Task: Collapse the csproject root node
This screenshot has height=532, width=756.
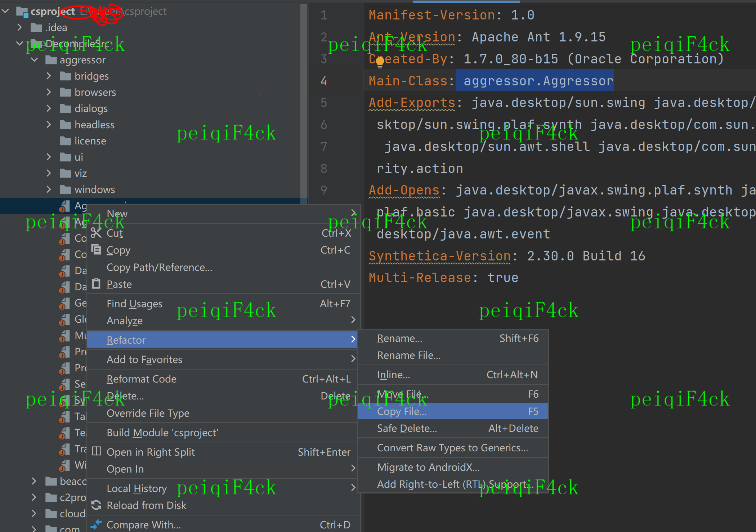Action: 6,11
